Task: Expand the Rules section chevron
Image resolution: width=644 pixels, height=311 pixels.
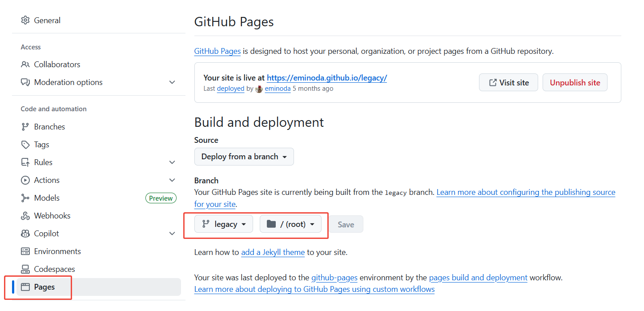Action: [172, 162]
